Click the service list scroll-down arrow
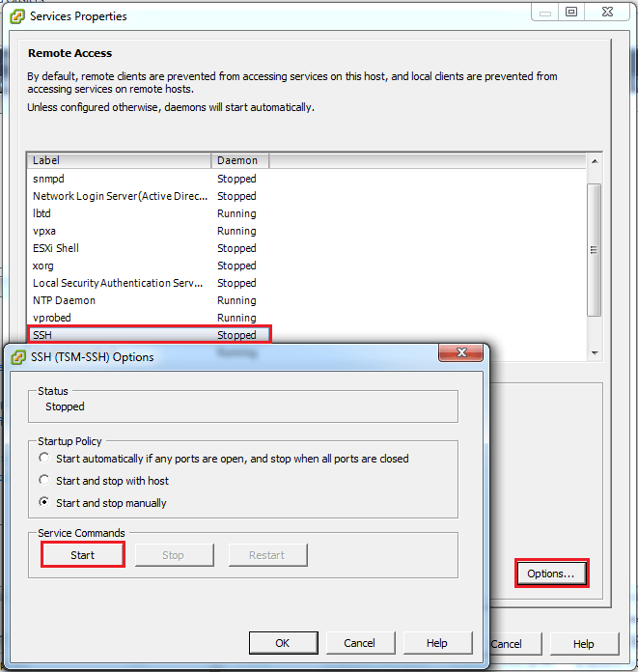Viewport: 638px width, 672px height. tap(595, 353)
